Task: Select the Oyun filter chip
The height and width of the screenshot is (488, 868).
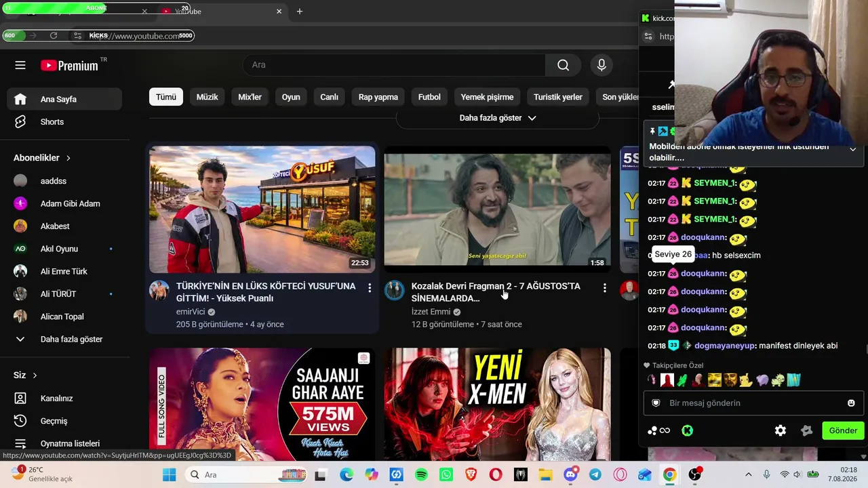Action: coord(291,97)
